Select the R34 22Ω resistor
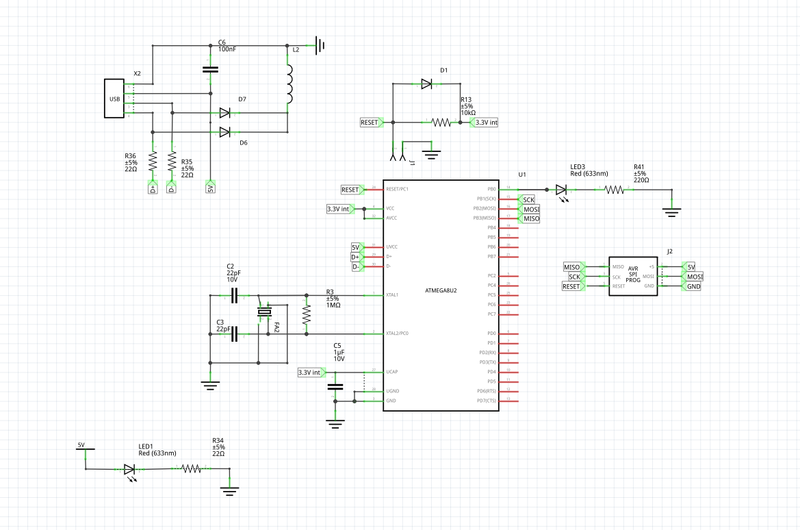The height and width of the screenshot is (530, 800). pyautogui.click(x=193, y=469)
